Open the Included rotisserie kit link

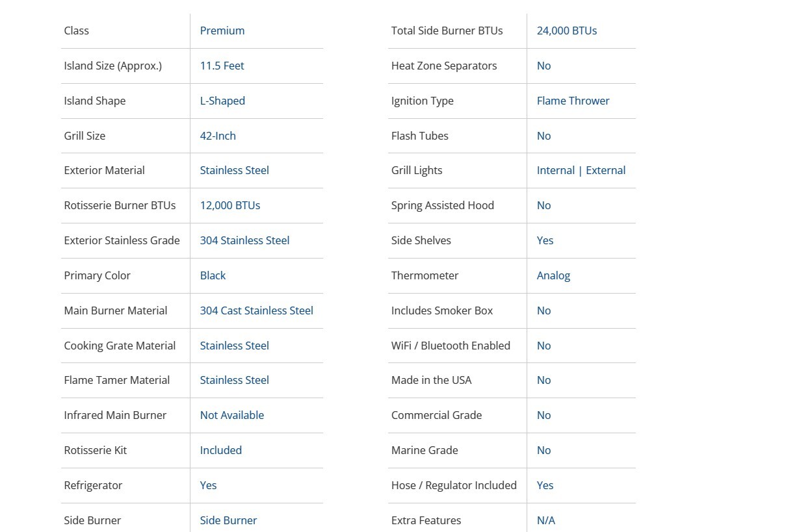point(221,450)
